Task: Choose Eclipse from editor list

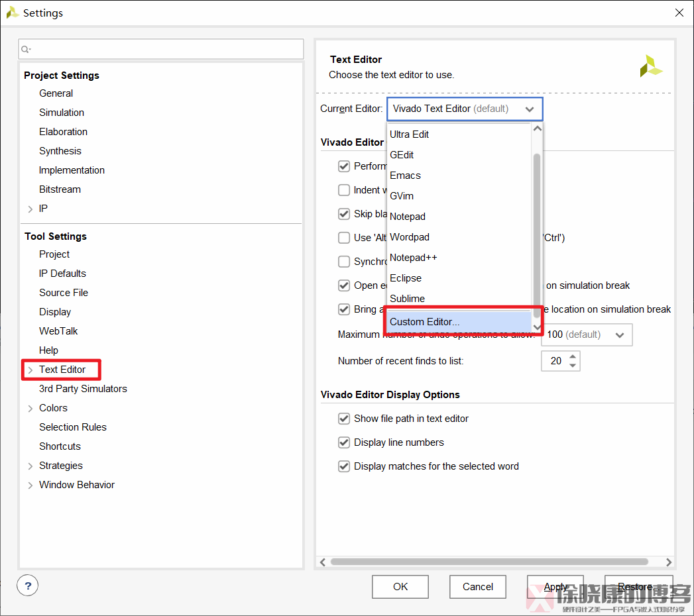Action: 459,278
